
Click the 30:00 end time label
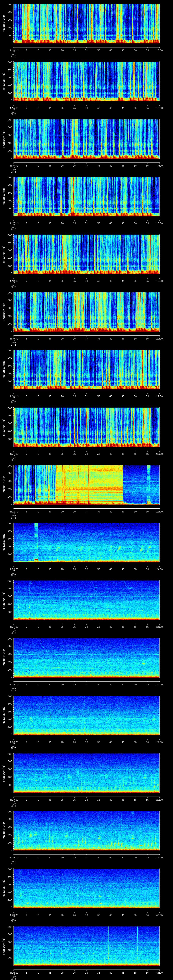[x=160, y=915]
